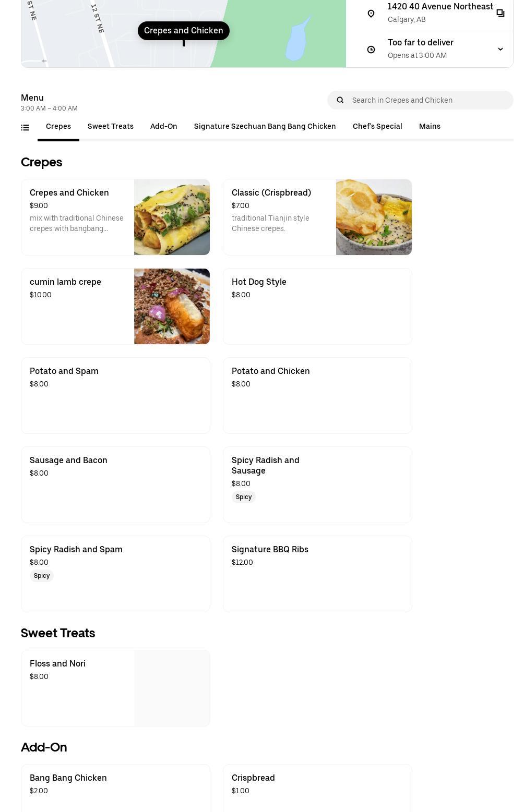Go to the Chef's Special tab
The width and height of the screenshot is (524, 812).
pyautogui.click(x=377, y=127)
